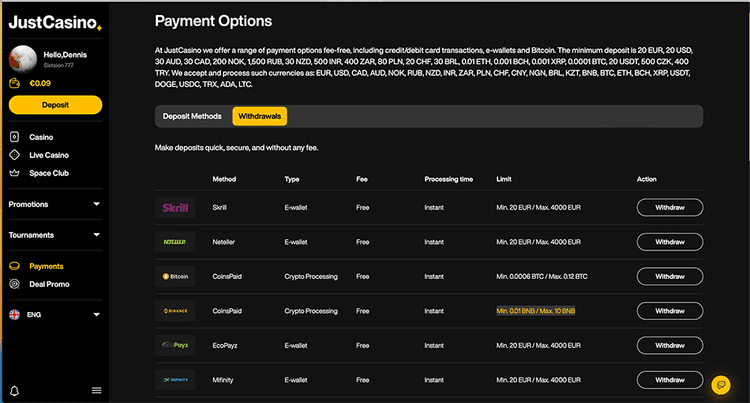This screenshot has width=750, height=403.
Task: Click the Live Casino diamond icon
Action: pyautogui.click(x=14, y=155)
